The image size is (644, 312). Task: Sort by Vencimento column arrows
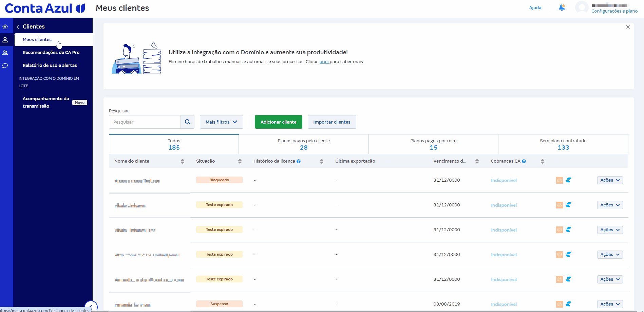tap(477, 161)
